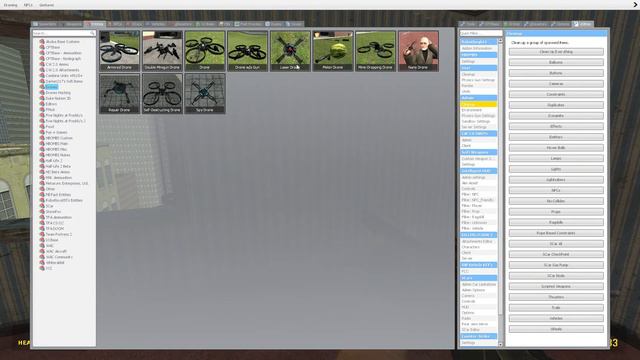Select the Half-Life 2 Beta category

[58, 166]
